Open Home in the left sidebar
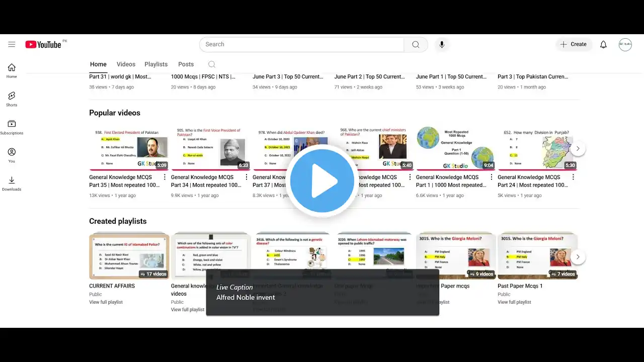Screen dimensions: 644x362 coord(12,71)
